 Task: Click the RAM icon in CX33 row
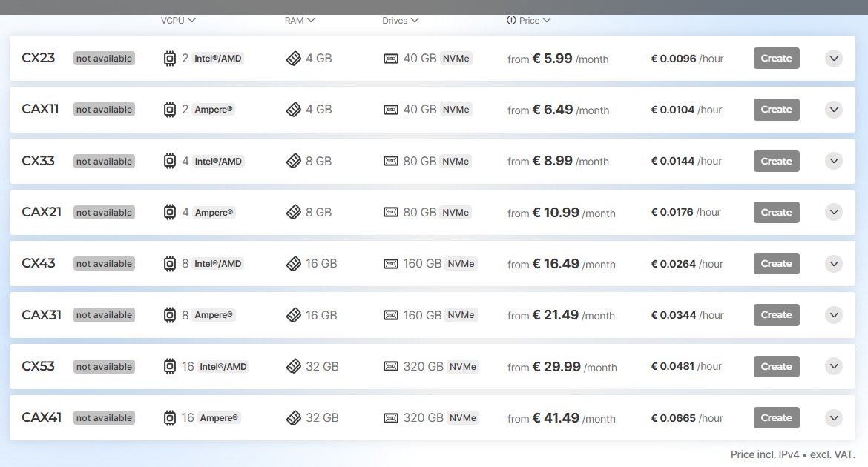coord(293,161)
